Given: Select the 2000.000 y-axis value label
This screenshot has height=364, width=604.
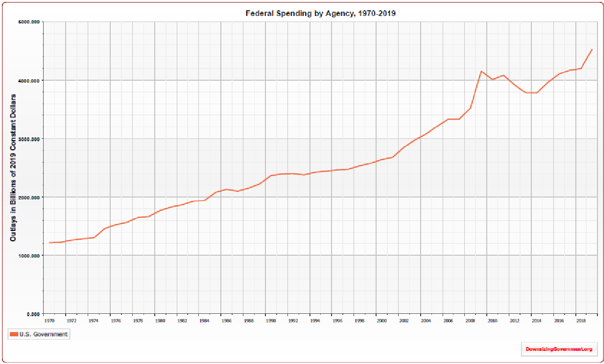Looking at the screenshot, I should tap(30, 197).
